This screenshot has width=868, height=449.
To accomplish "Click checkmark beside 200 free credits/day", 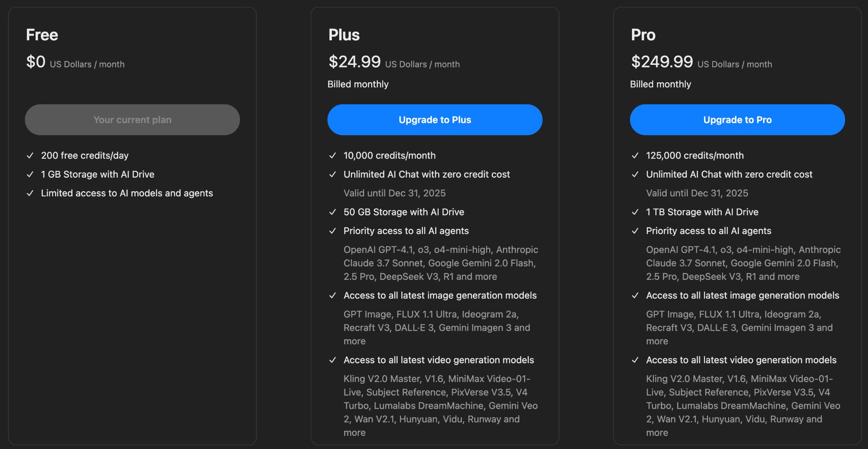I will (30, 156).
